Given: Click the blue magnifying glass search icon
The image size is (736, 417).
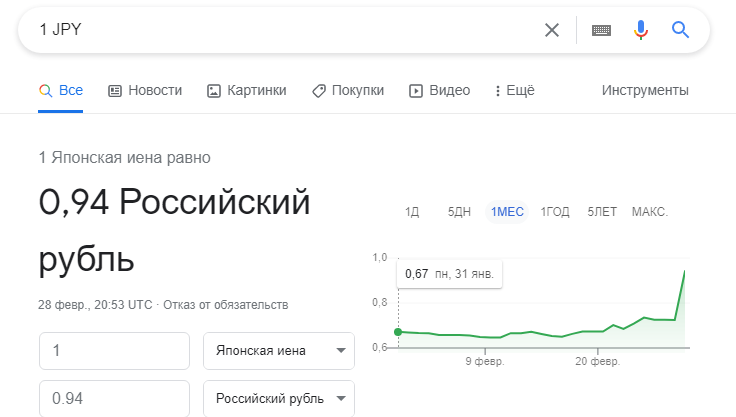Looking at the screenshot, I should click(x=681, y=30).
